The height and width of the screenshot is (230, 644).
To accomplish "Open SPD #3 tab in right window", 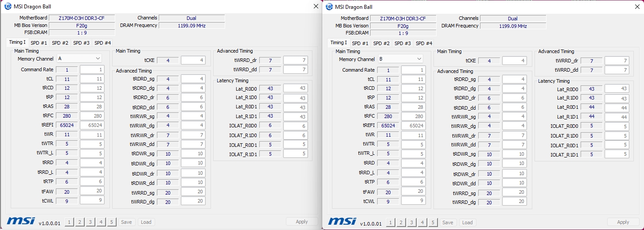I will point(402,43).
